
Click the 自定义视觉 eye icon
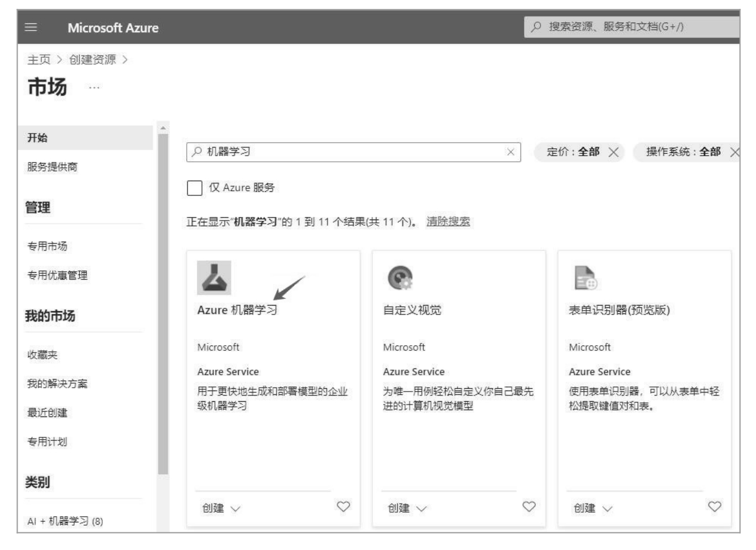pyautogui.click(x=400, y=278)
